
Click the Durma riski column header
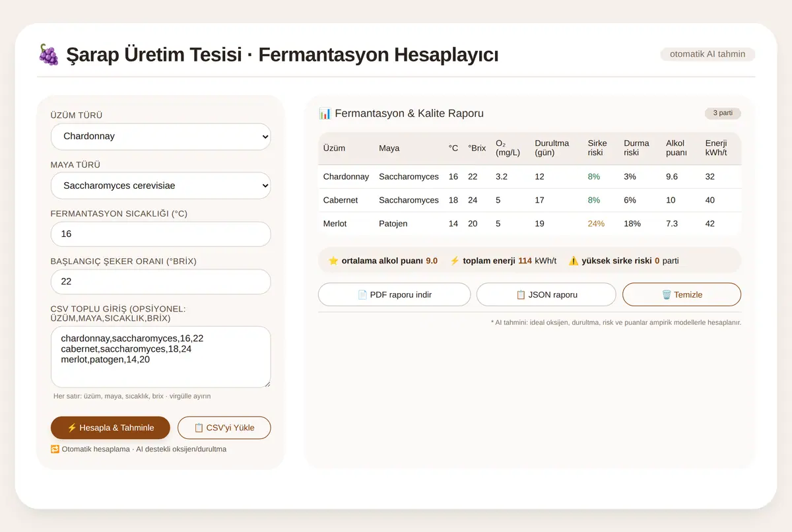[636, 149]
